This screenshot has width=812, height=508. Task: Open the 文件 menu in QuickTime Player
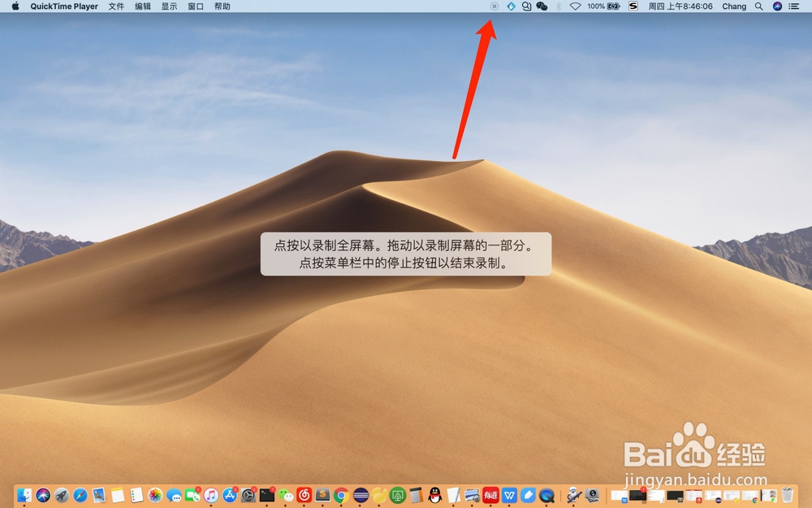(x=116, y=7)
